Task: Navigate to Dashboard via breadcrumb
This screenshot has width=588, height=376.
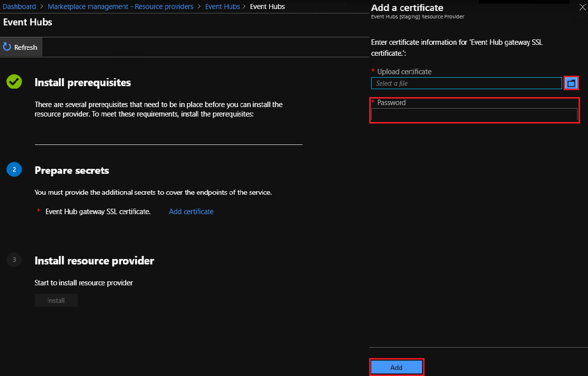Action: click(x=19, y=6)
